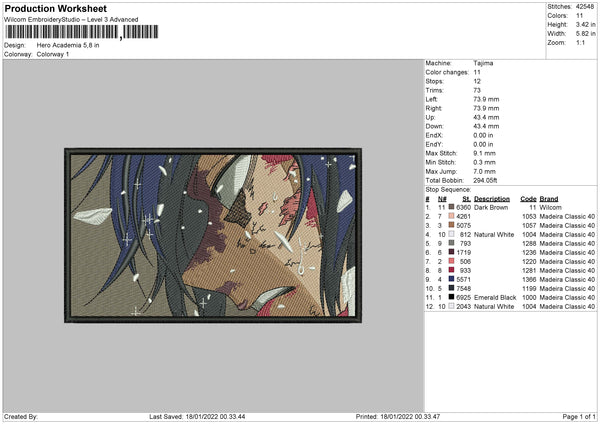Click the Width value '5.82 in'

coord(585,34)
